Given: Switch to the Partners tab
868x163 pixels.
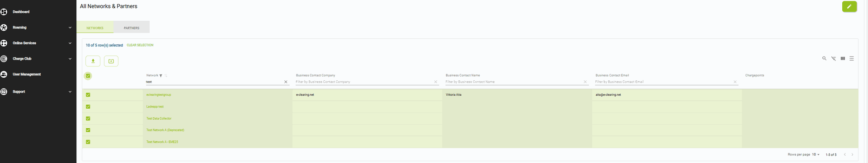Looking at the screenshot, I should point(132,27).
